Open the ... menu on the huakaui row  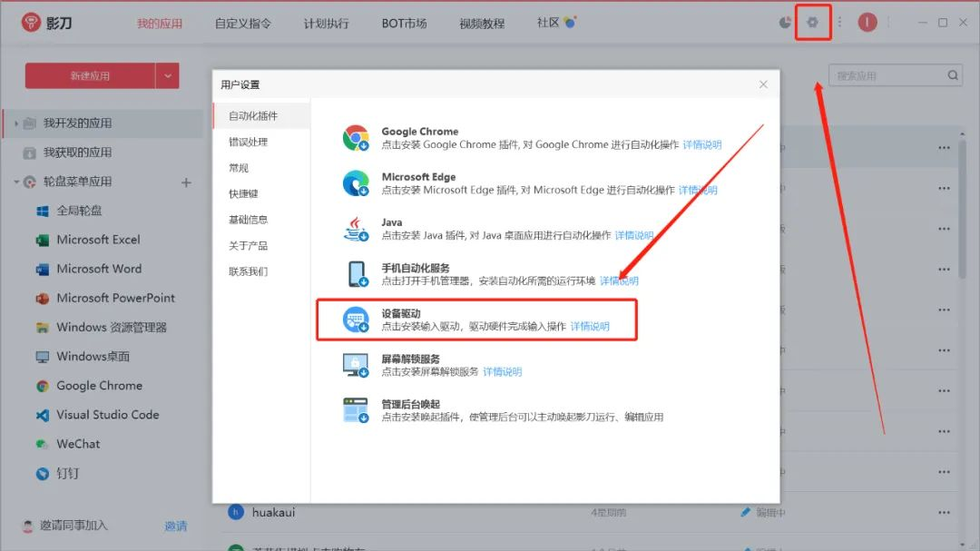[x=944, y=512]
